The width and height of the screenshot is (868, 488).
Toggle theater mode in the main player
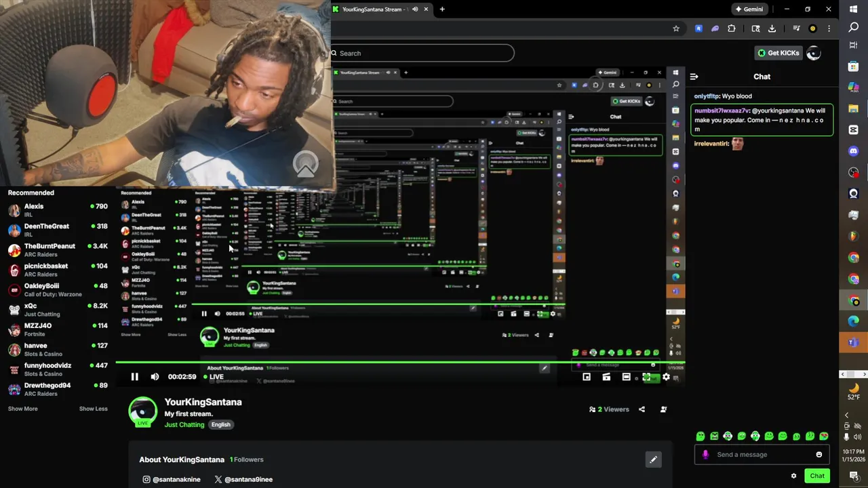(x=626, y=377)
